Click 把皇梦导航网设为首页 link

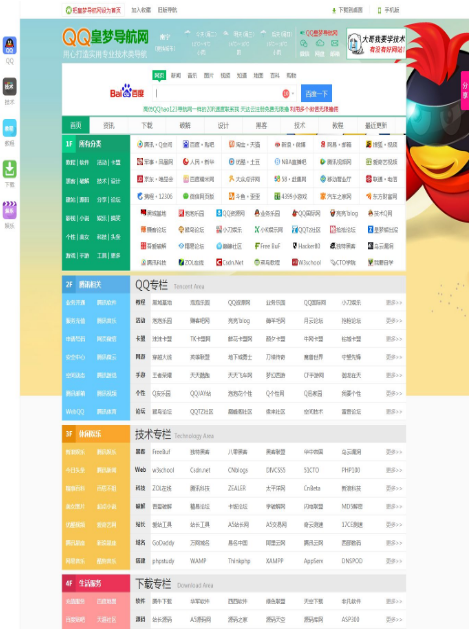click(x=93, y=10)
